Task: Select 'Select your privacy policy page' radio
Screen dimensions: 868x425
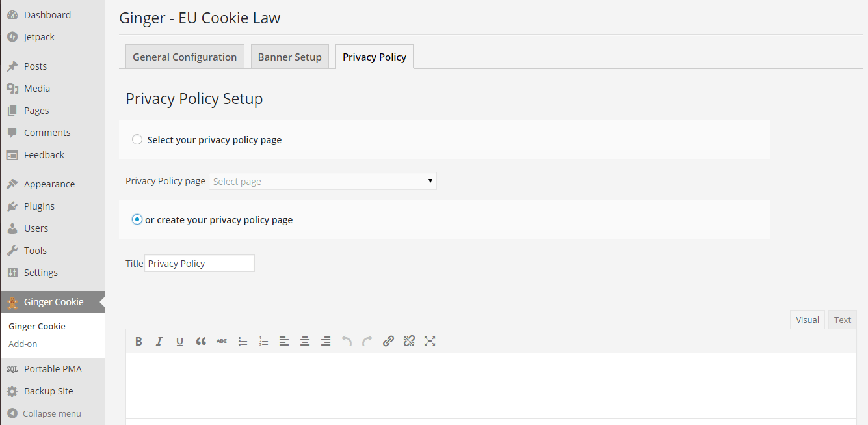Action: (137, 139)
